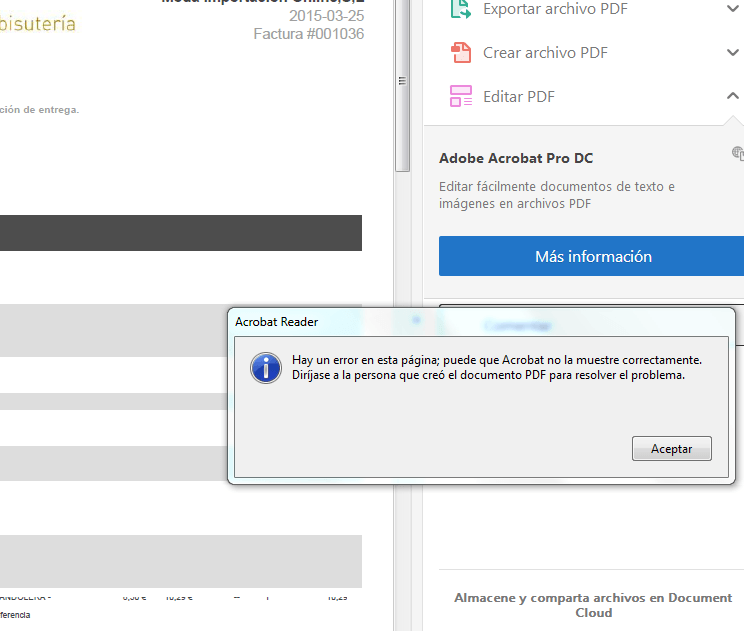
Task: Click the Adobe Acrobat Pro DC heading
Action: (516, 158)
